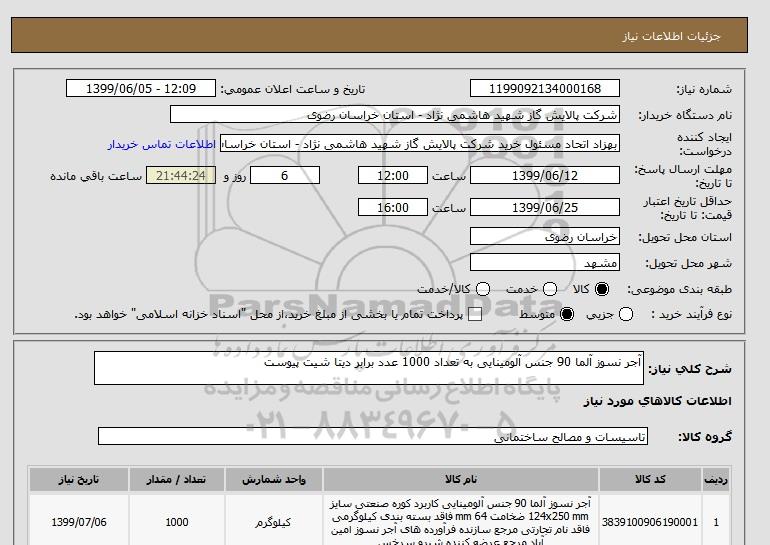
Task: Click the row number 1 cell
Action: tap(716, 522)
